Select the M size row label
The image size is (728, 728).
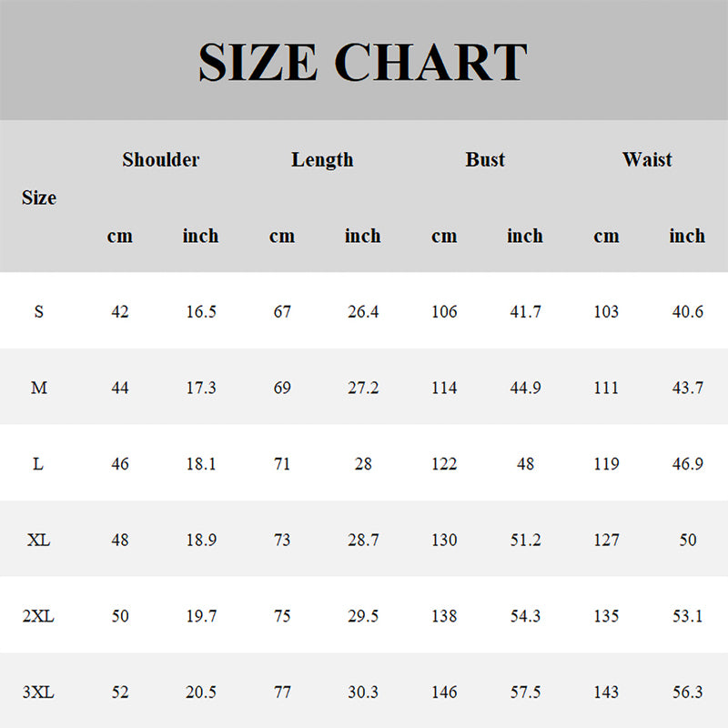click(x=39, y=388)
